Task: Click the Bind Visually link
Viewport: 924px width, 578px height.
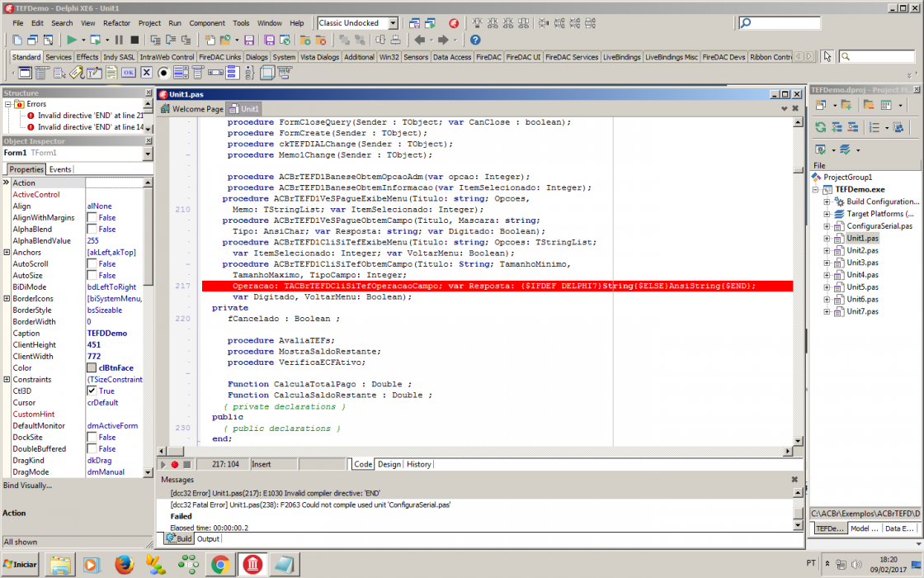Action: pyautogui.click(x=27, y=486)
